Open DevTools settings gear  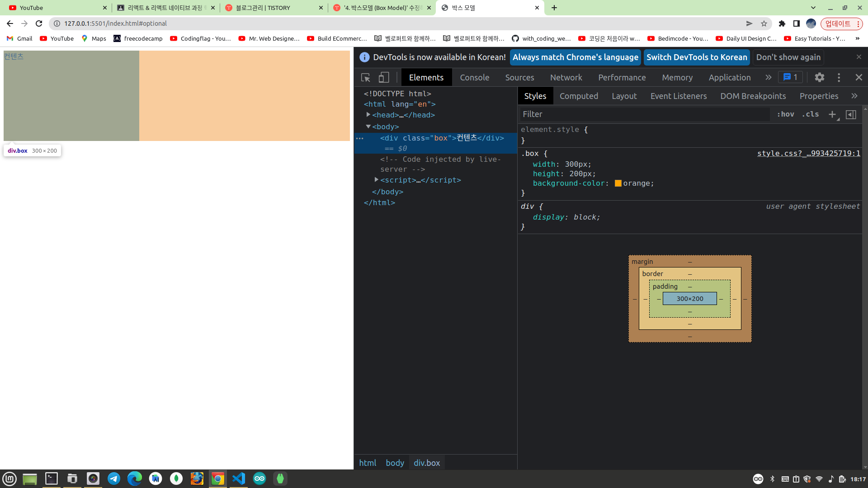819,78
